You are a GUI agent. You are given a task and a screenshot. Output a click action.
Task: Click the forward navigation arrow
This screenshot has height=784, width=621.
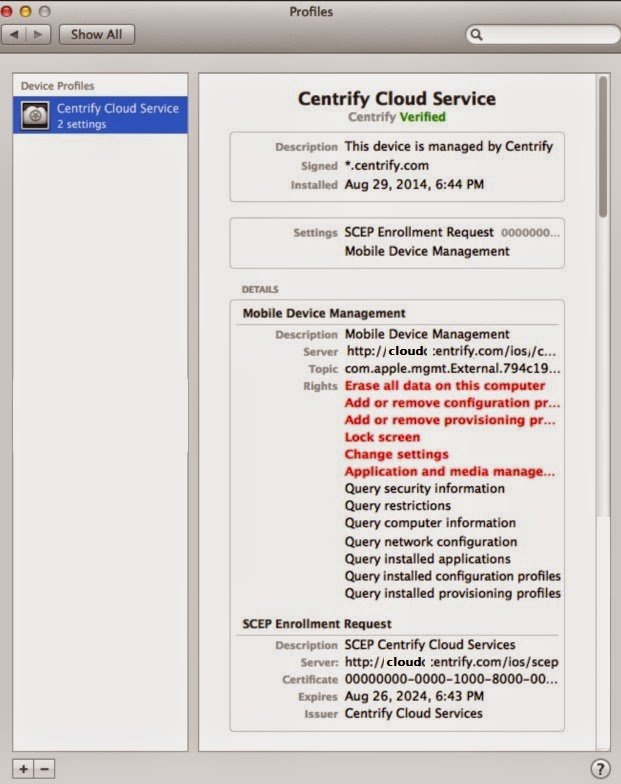coord(38,34)
